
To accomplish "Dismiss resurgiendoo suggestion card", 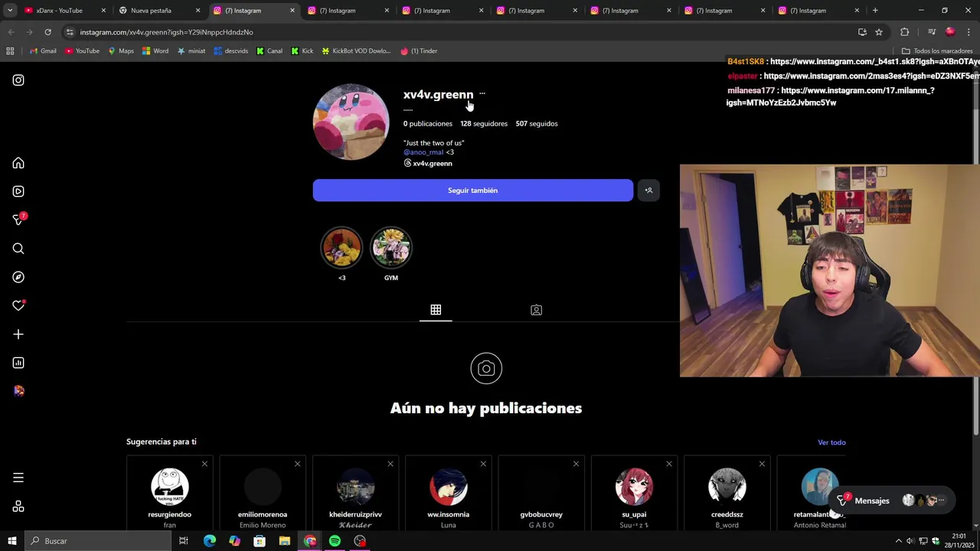I will tap(204, 464).
